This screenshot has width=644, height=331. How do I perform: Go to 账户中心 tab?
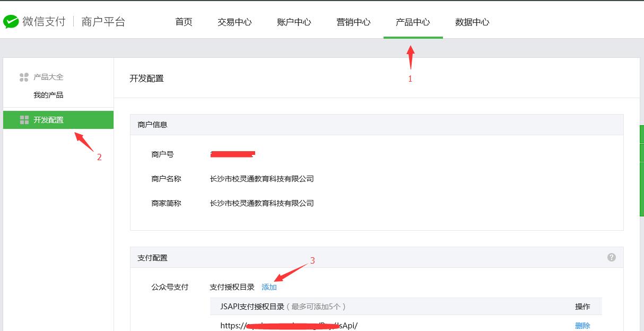click(x=294, y=22)
